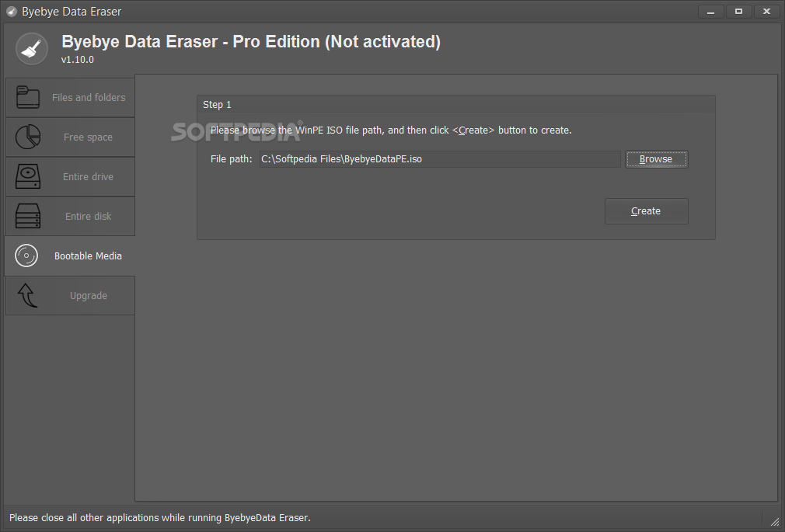Click the resize grip in status bar

[x=774, y=521]
